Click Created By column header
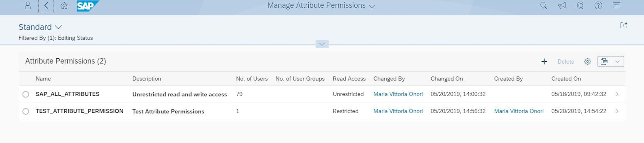The height and width of the screenshot is (143, 644). (x=508, y=79)
